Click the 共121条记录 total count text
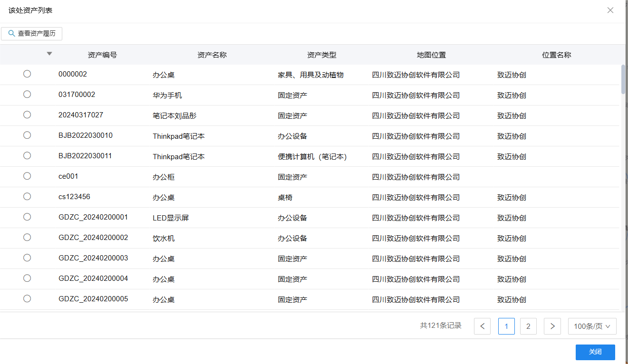The image size is (628, 364). 441,326
